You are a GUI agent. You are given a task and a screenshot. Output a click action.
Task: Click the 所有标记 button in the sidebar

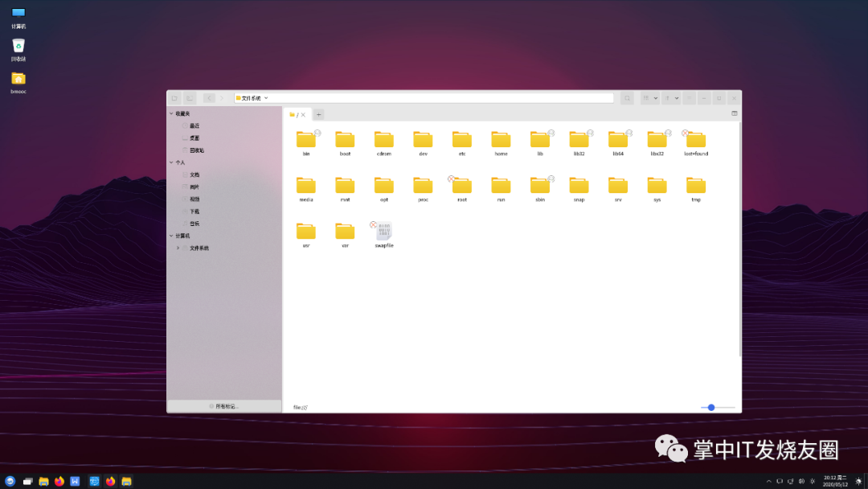pyautogui.click(x=224, y=406)
